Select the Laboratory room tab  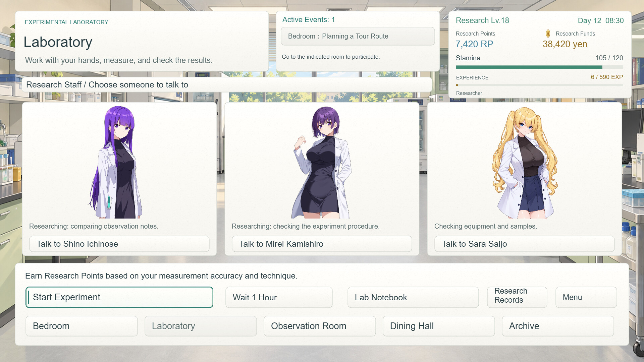[x=201, y=326]
